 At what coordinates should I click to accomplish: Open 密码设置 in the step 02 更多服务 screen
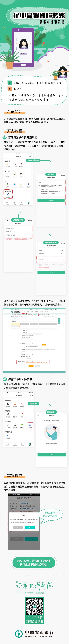pyautogui.click(x=22, y=426)
